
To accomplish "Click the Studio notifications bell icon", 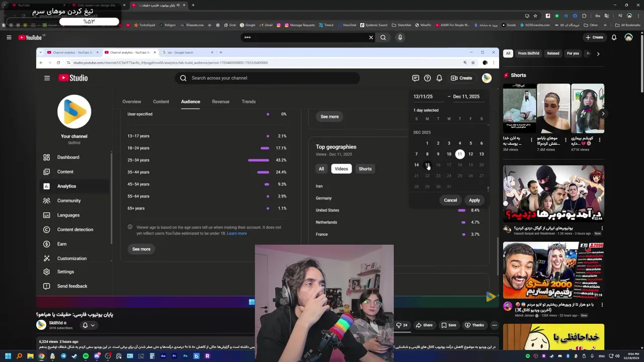I will (439, 78).
